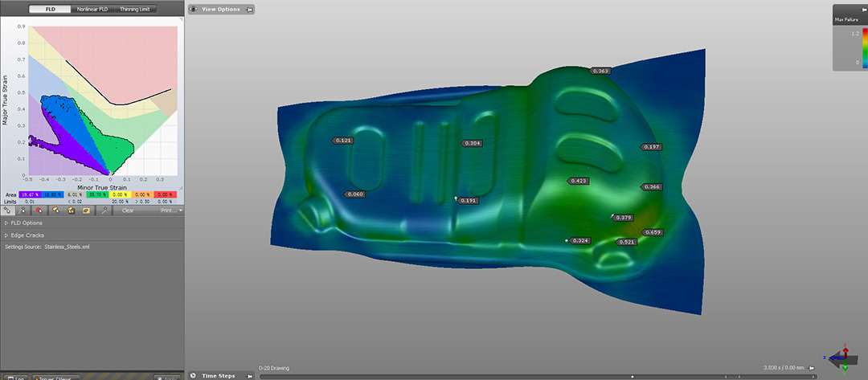The image size is (868, 380).
Task: Click the purple 19.47 % area swatch
Action: (x=30, y=194)
